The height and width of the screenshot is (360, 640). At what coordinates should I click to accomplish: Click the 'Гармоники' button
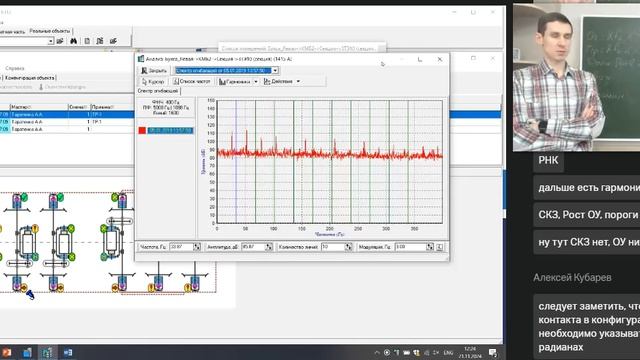(x=235, y=82)
